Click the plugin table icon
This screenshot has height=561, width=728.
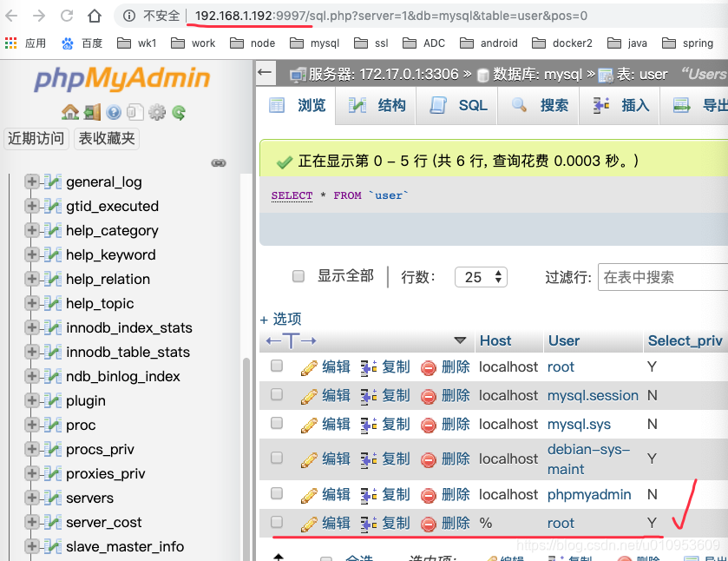pyautogui.click(x=53, y=400)
